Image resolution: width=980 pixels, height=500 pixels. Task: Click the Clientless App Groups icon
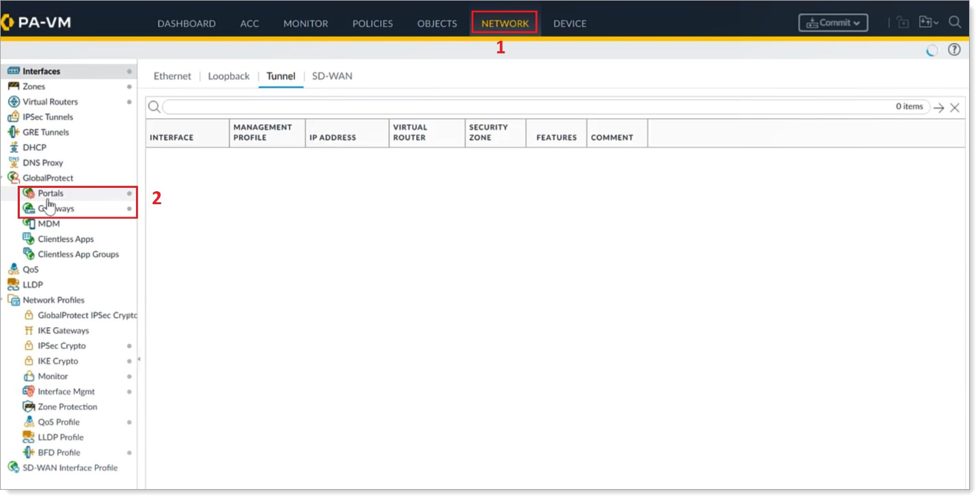[29, 254]
